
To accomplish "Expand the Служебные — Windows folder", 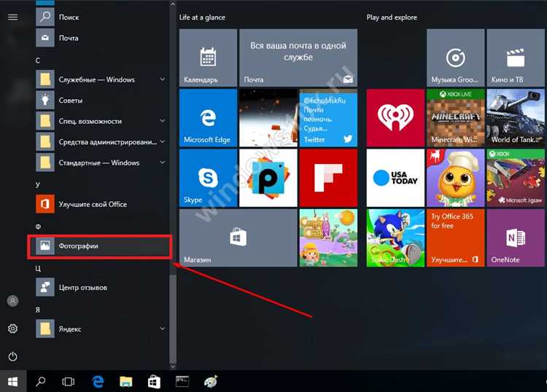I will pos(101,79).
